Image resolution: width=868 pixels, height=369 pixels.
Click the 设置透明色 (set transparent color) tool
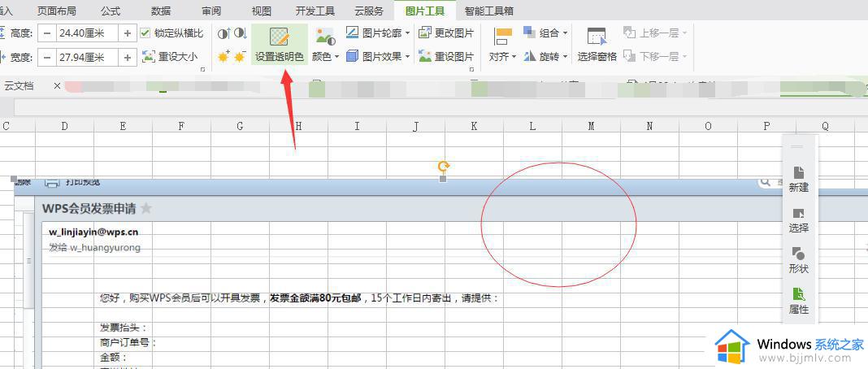pos(279,44)
